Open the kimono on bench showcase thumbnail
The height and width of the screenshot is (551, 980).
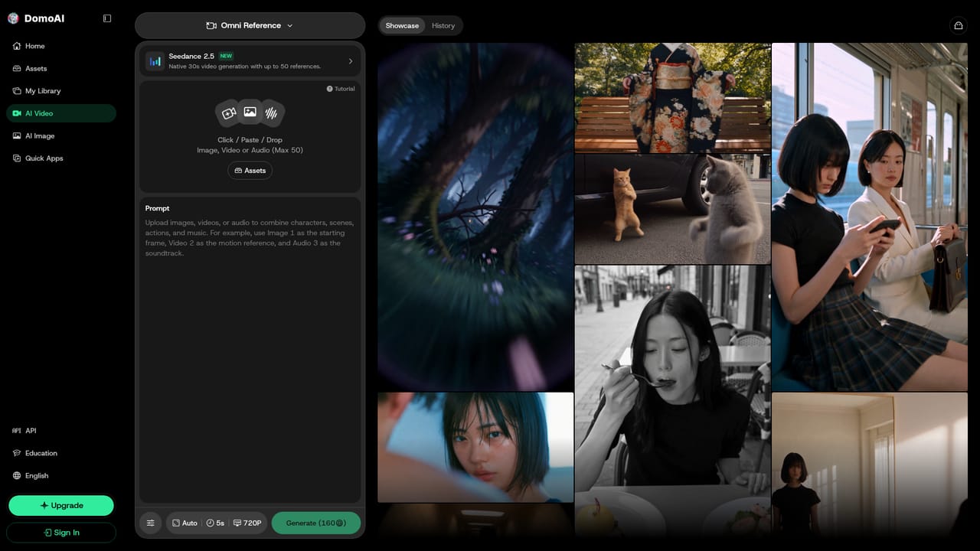pos(673,97)
